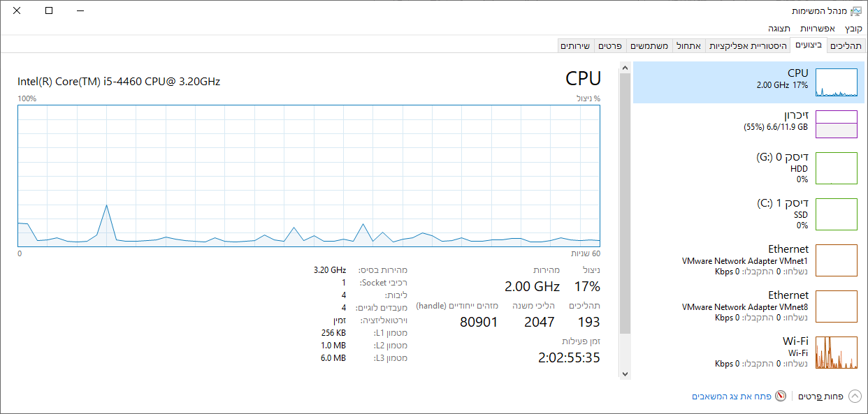The image size is (868, 414).
Task: Click the Task Manager title bar icon
Action: (x=856, y=11)
